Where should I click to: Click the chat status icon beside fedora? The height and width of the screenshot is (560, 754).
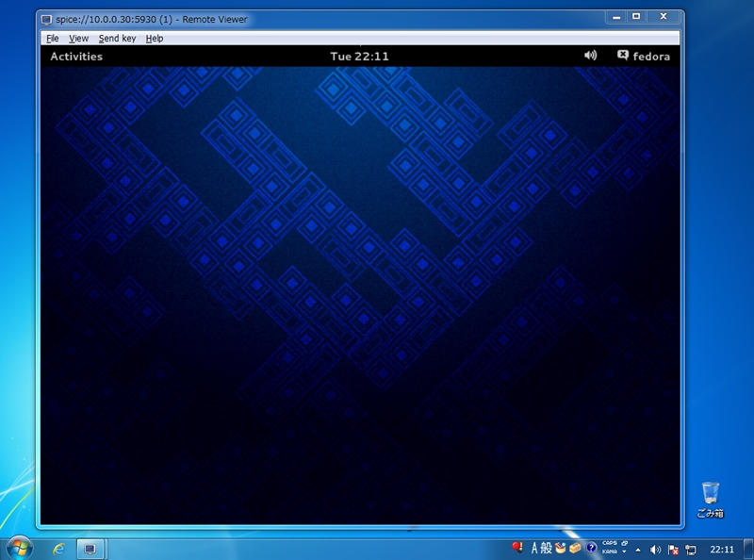pos(623,56)
